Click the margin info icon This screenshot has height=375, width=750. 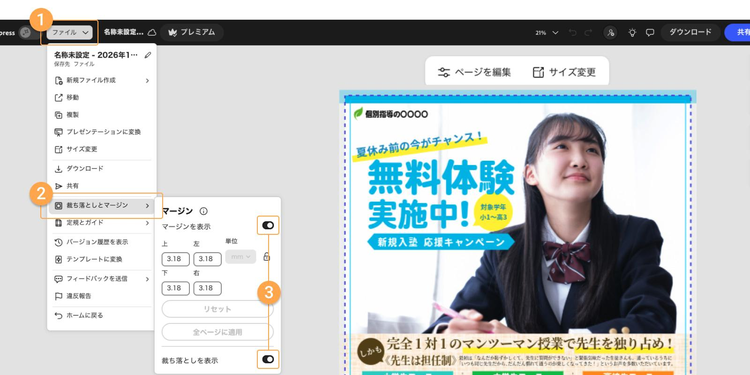tap(203, 211)
